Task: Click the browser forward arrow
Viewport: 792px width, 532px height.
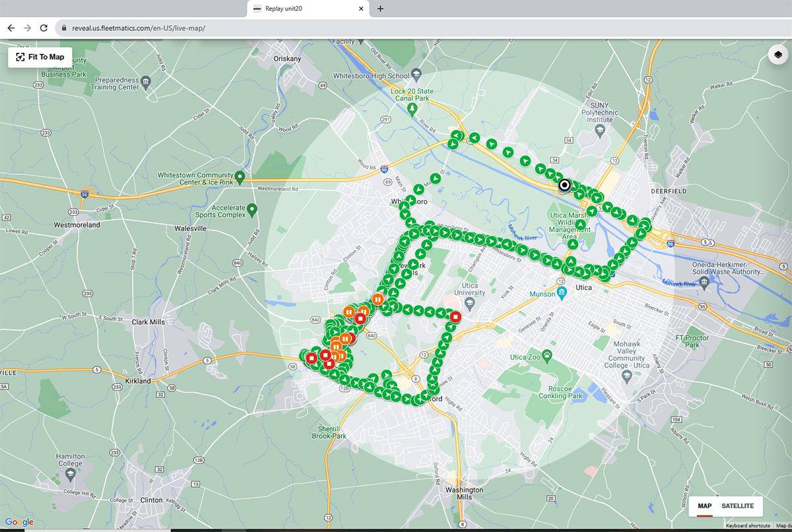Action: pos(27,28)
